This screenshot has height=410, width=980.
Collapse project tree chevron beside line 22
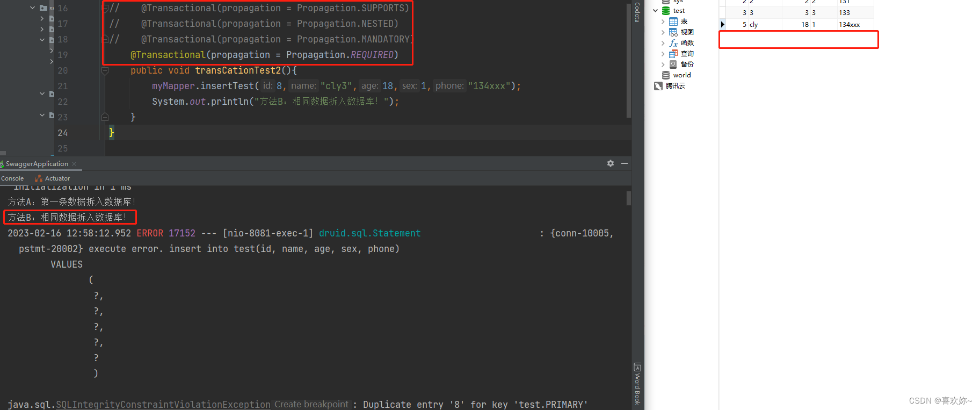point(42,93)
